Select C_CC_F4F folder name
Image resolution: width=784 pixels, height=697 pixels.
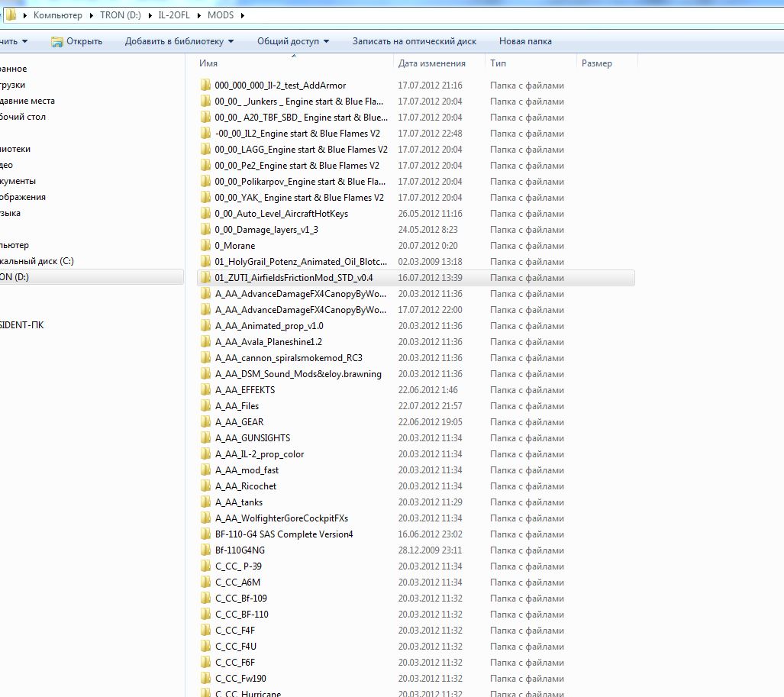coord(235,630)
